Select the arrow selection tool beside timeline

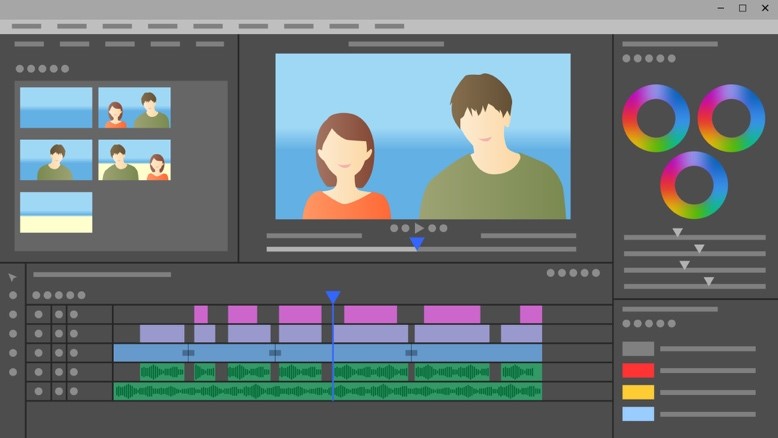point(13,277)
